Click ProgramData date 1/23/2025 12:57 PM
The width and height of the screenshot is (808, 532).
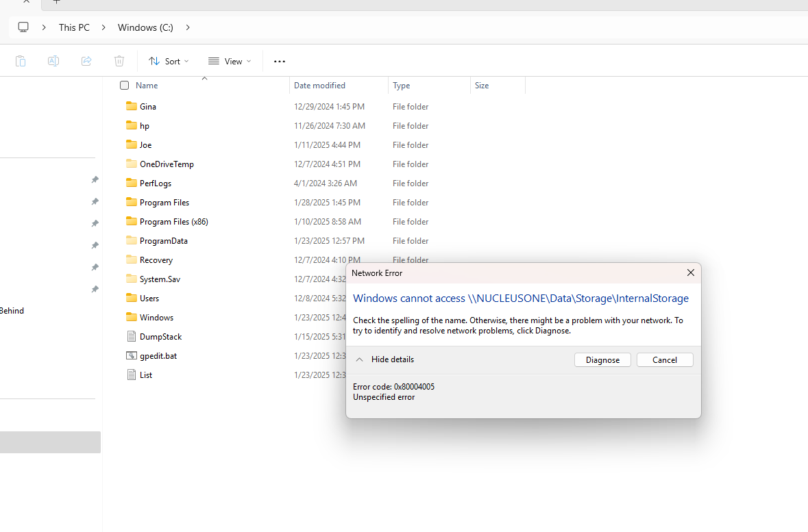point(329,241)
